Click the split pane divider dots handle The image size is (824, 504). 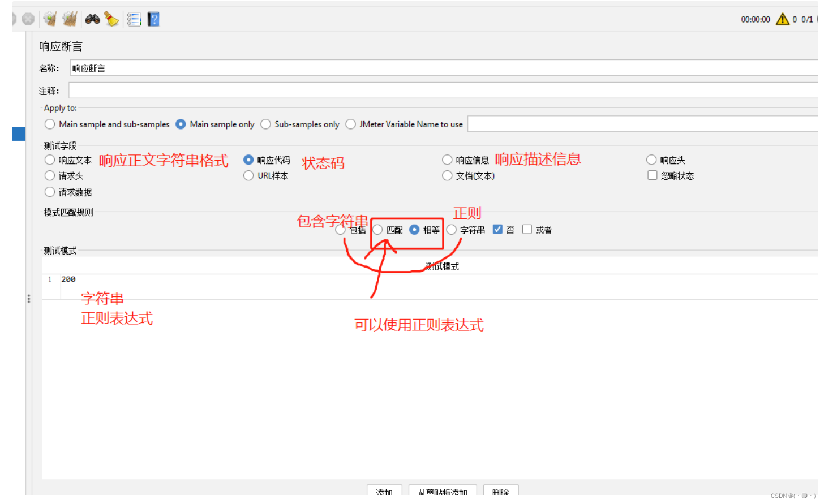pyautogui.click(x=29, y=299)
